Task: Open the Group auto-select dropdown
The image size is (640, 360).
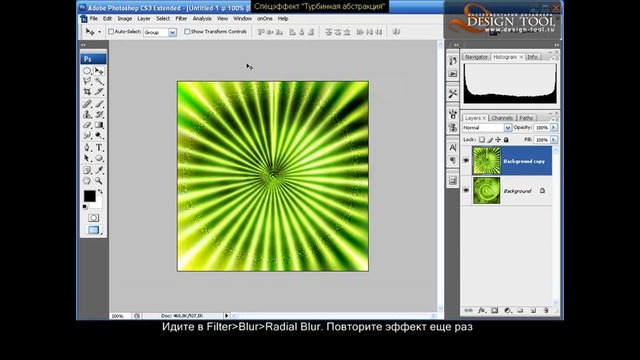Action: tap(173, 32)
